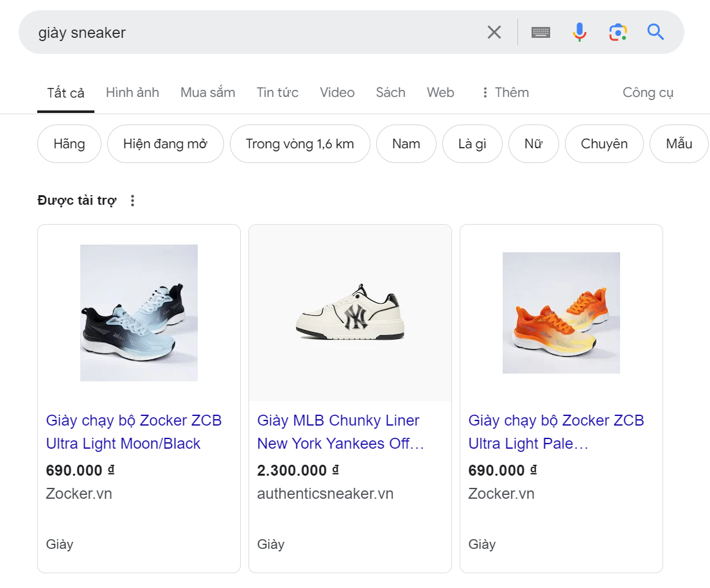This screenshot has width=710, height=588.
Task: Open the blue-black Zocker shoe image
Action: [139, 313]
